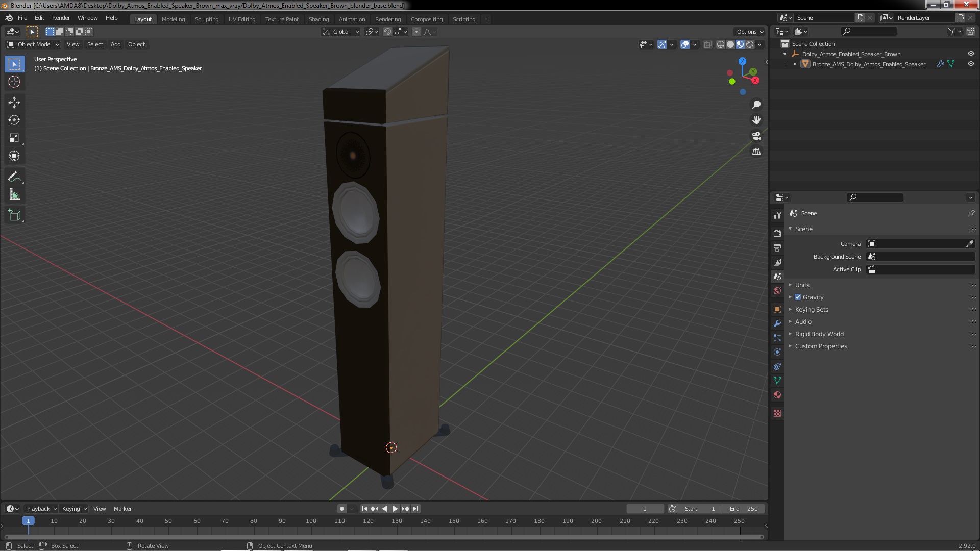Open the Object Mode dropdown
The width and height of the screenshot is (980, 551).
point(33,44)
